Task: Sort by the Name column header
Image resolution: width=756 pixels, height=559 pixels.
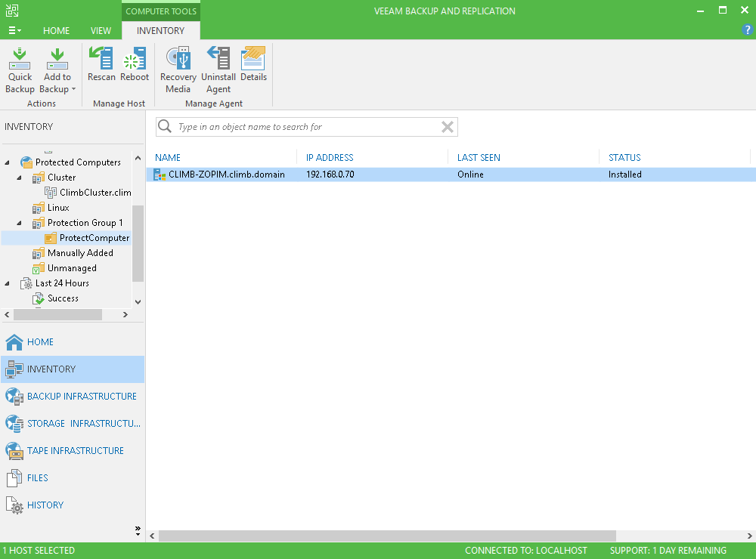Action: point(168,158)
